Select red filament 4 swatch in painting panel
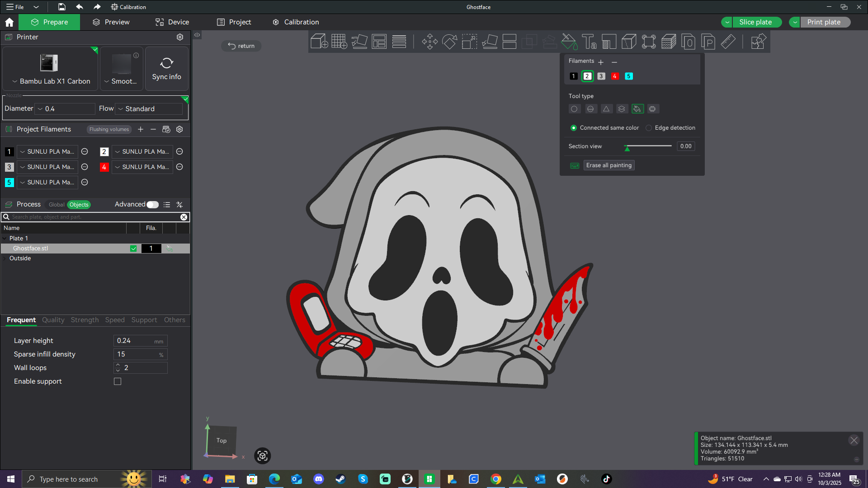This screenshot has width=868, height=488. click(615, 76)
